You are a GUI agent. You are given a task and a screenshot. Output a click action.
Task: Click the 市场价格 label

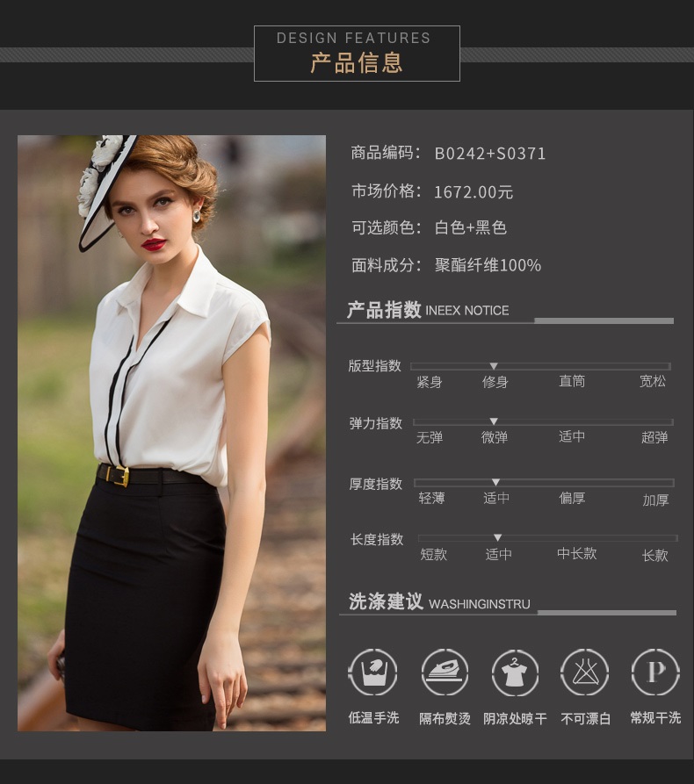(386, 191)
